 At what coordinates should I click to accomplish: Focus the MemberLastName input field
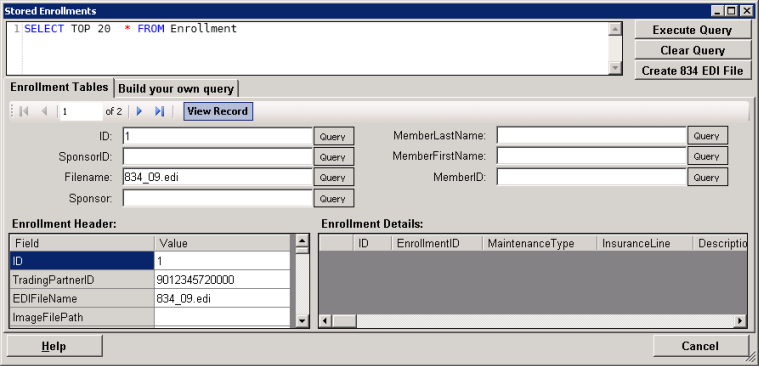(592, 136)
